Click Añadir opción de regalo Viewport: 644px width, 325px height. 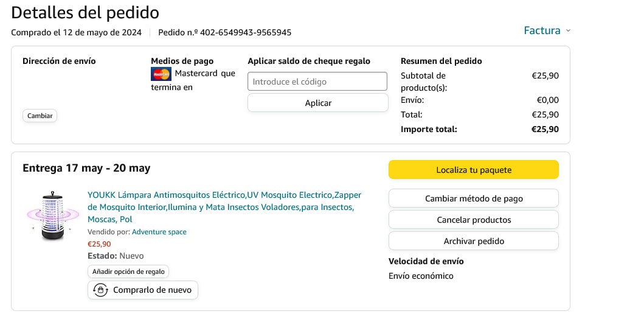coord(128,271)
